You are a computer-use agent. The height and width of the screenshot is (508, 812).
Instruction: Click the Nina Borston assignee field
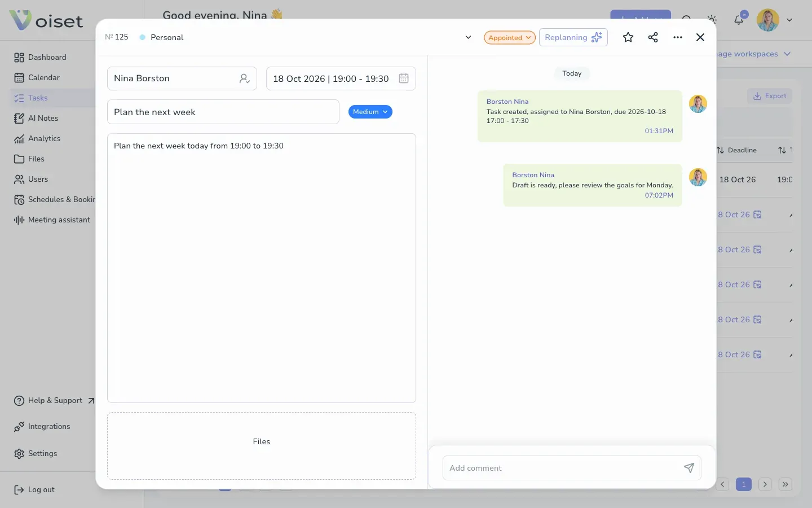[x=182, y=78]
